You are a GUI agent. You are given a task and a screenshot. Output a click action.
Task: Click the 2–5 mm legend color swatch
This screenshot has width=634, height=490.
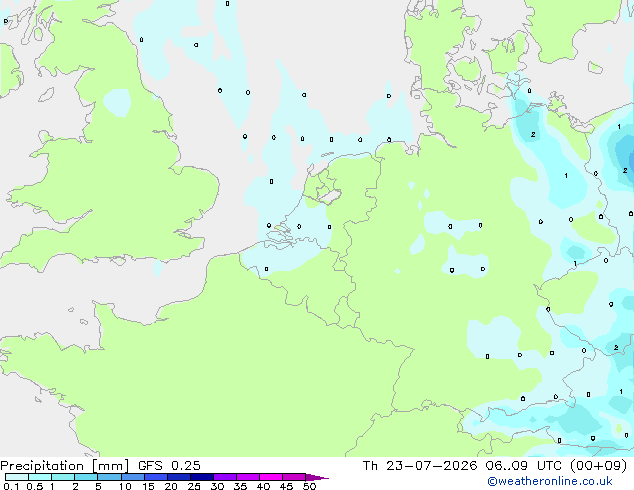pos(86,477)
